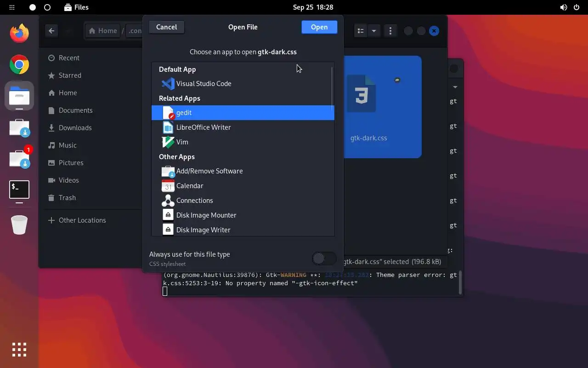
Task: Open the clock and calendar menu
Action: click(313, 7)
